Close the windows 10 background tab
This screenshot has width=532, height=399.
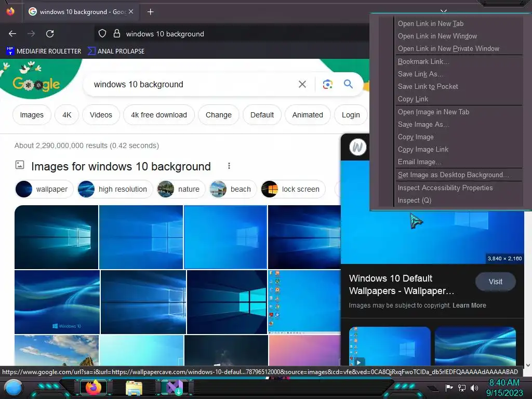coord(131,11)
